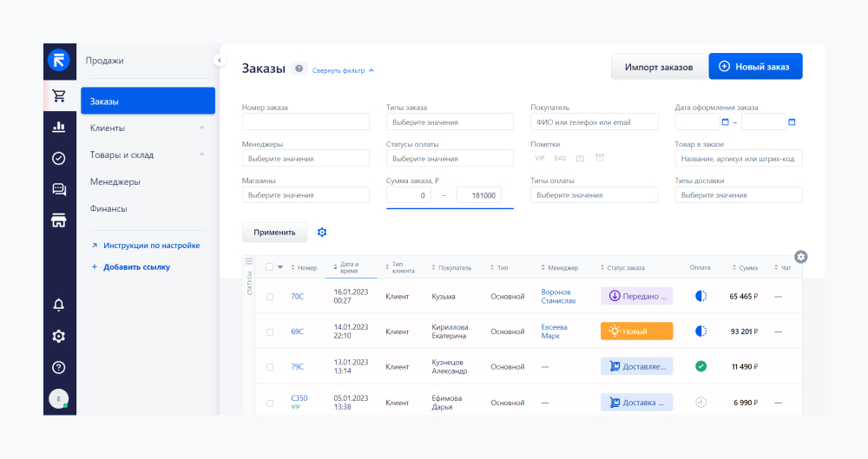Tick the checkbox for order 69С
868x459 pixels.
[x=270, y=331]
